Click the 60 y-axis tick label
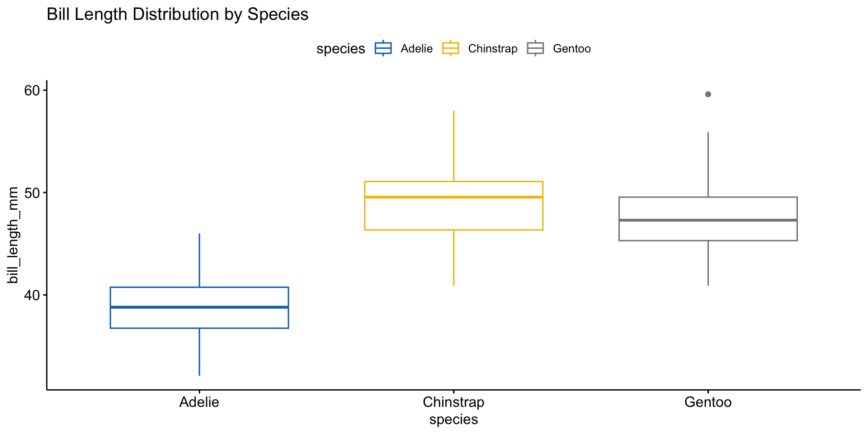 coord(33,90)
